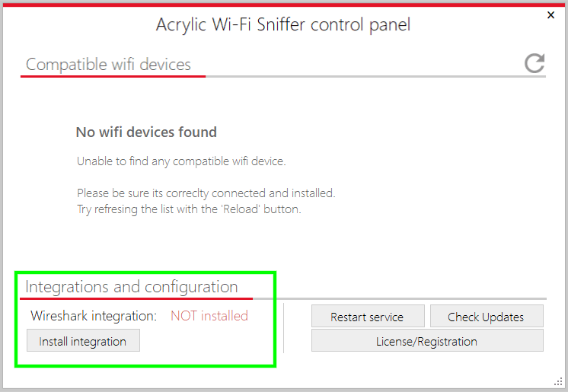This screenshot has width=568, height=392.
Task: Click the No wifi devices found message
Action: pyautogui.click(x=146, y=132)
